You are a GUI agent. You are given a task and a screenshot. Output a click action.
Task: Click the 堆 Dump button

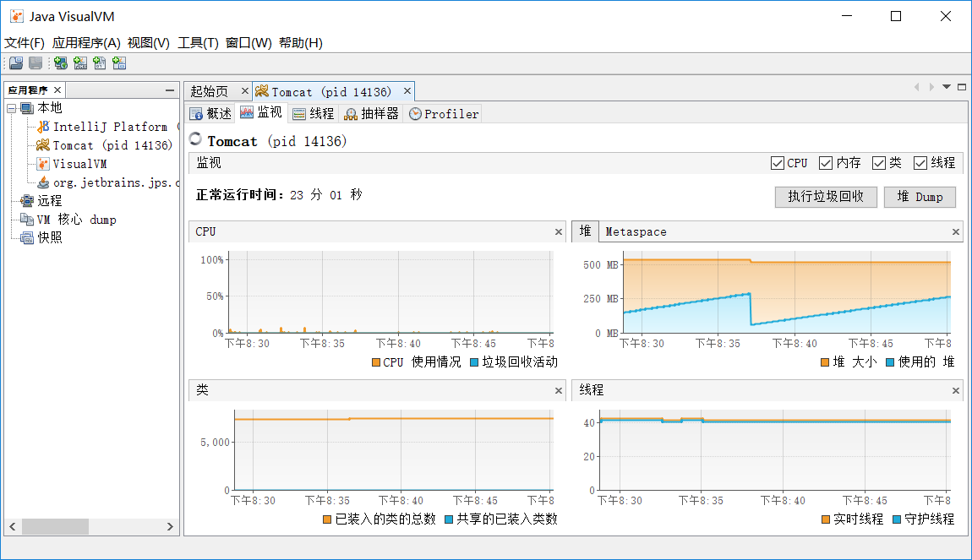tap(920, 196)
